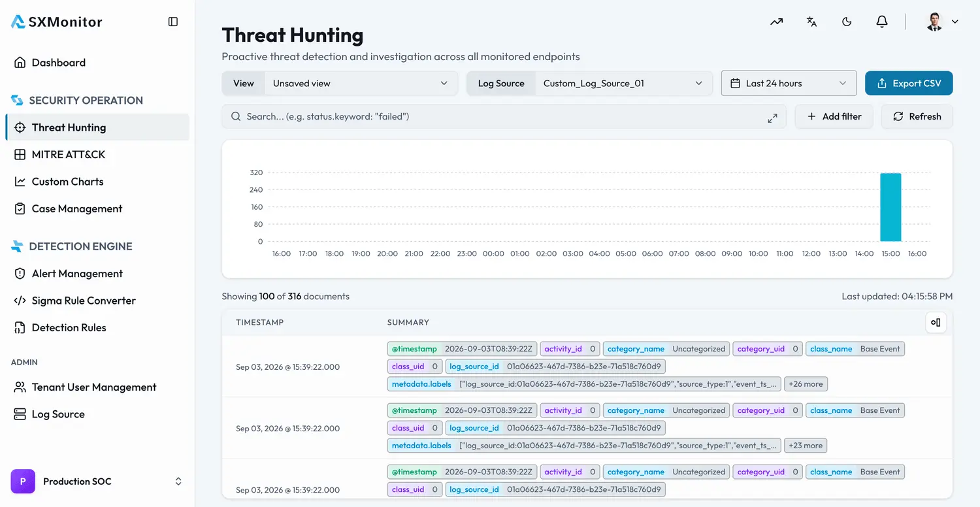Open Sigma Rule Converter
Viewport: 980px width, 507px height.
coord(97,301)
